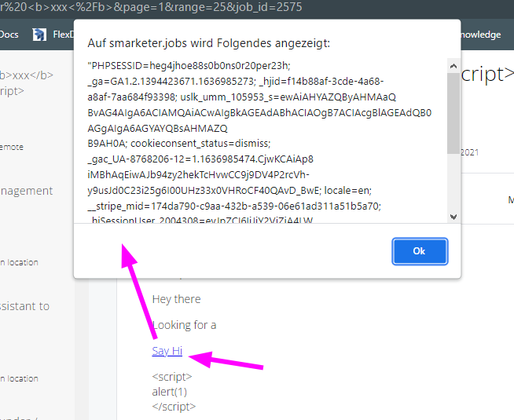The height and width of the screenshot is (420, 514).
Task: Click the scroll down arrow in the dialog
Action: tap(453, 217)
